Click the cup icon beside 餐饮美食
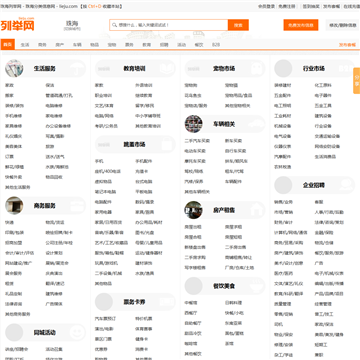 (257, 286)
